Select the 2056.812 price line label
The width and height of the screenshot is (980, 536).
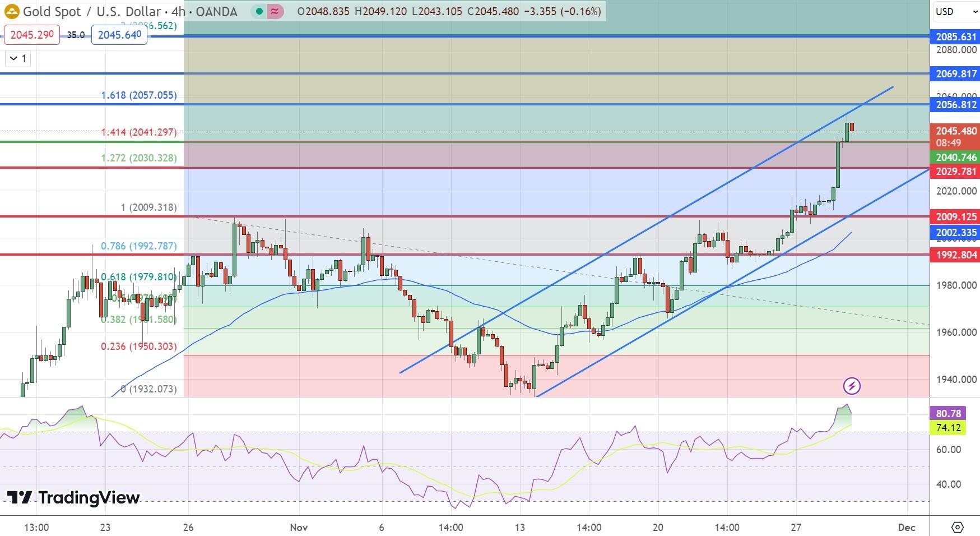pos(955,105)
